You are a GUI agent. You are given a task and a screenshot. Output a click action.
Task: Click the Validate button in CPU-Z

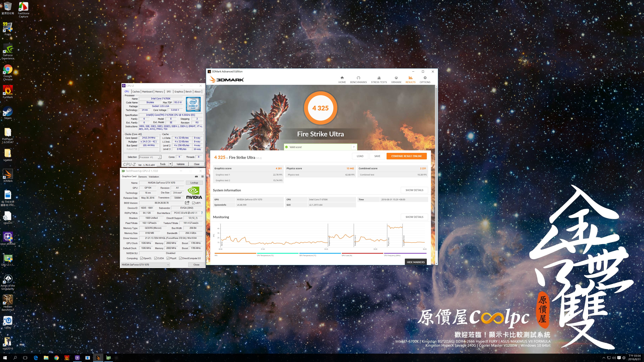tap(180, 164)
